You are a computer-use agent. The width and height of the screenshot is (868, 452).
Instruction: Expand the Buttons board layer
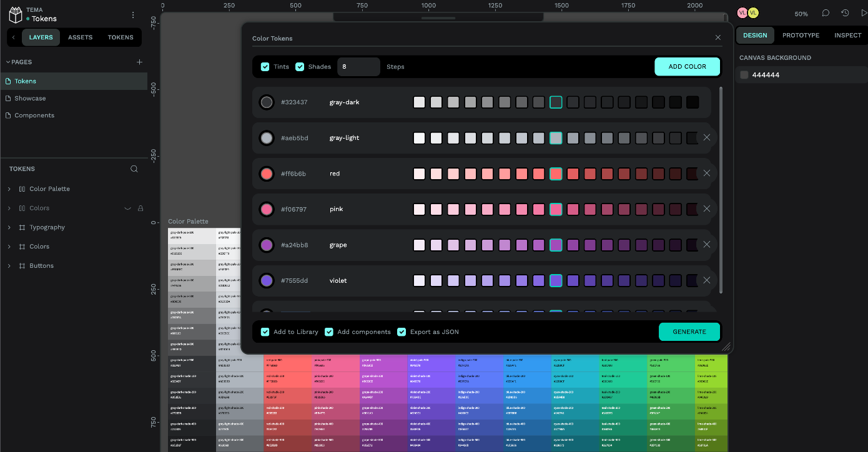[x=9, y=266]
